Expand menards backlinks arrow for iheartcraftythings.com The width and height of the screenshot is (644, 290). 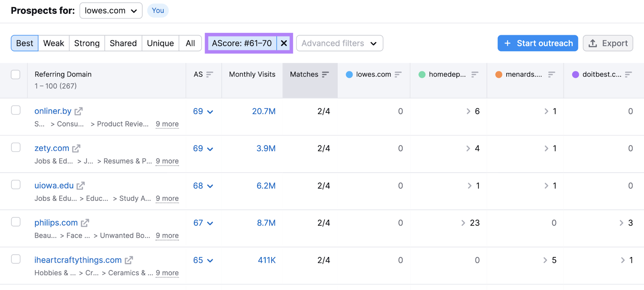click(x=545, y=260)
